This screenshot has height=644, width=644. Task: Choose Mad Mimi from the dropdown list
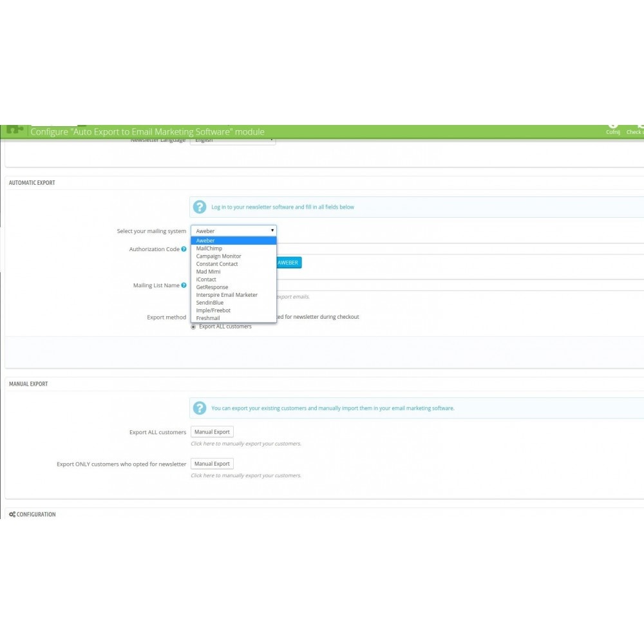pyautogui.click(x=233, y=272)
